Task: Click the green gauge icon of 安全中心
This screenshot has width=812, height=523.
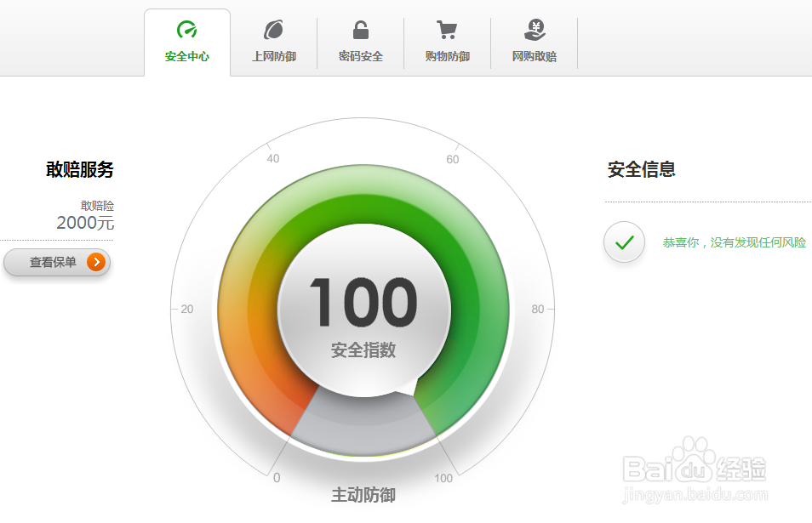Action: click(x=187, y=30)
